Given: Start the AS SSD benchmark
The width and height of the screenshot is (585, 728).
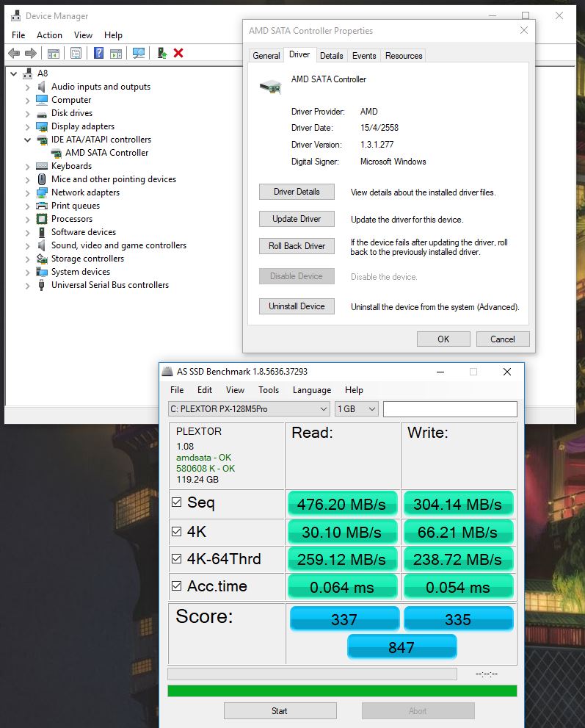Looking at the screenshot, I should click(280, 711).
